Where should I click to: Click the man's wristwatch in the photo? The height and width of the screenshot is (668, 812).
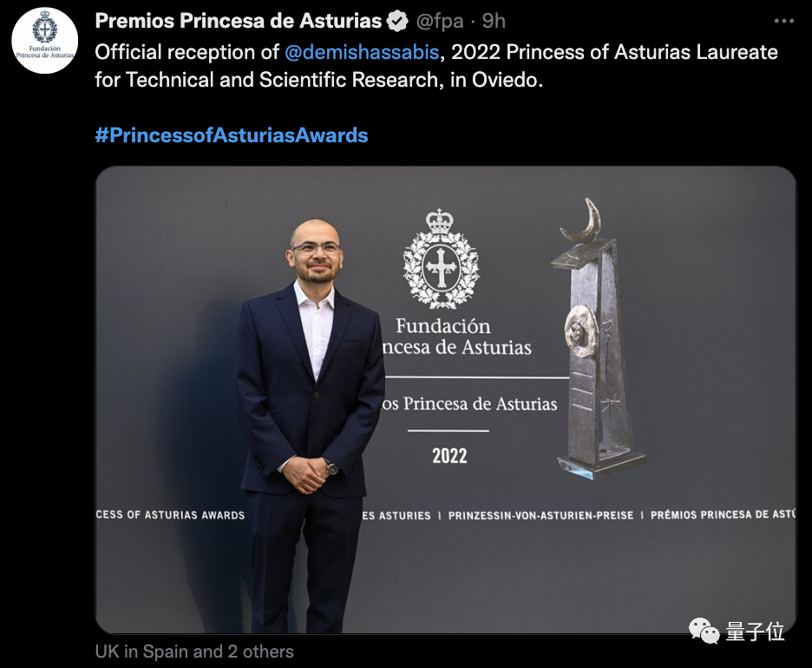331,467
